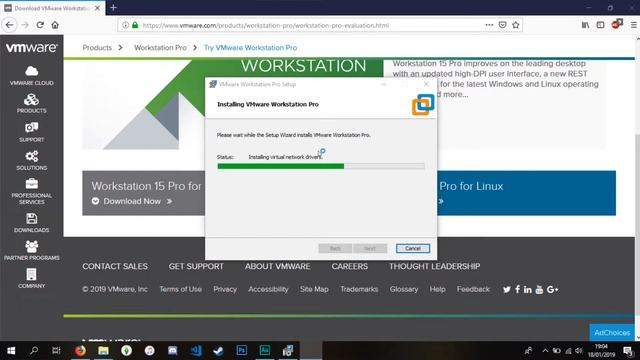Open the Contact Sales footer link
640x360 pixels.
pyautogui.click(x=115, y=267)
